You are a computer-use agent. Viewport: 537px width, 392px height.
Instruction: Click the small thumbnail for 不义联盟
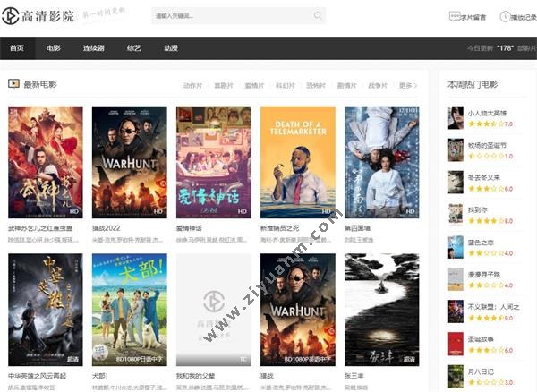pyautogui.click(x=456, y=311)
